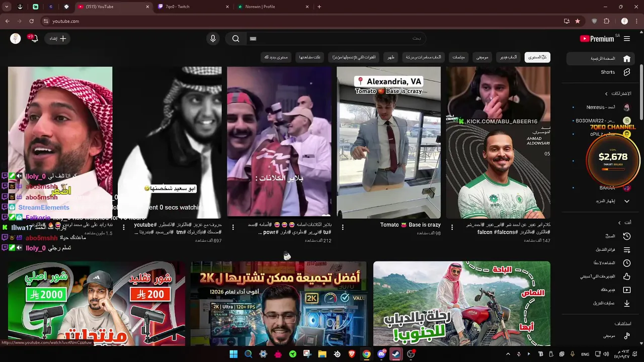Open Watch Later in the sidebar
The image size is (644, 362).
pos(600,263)
